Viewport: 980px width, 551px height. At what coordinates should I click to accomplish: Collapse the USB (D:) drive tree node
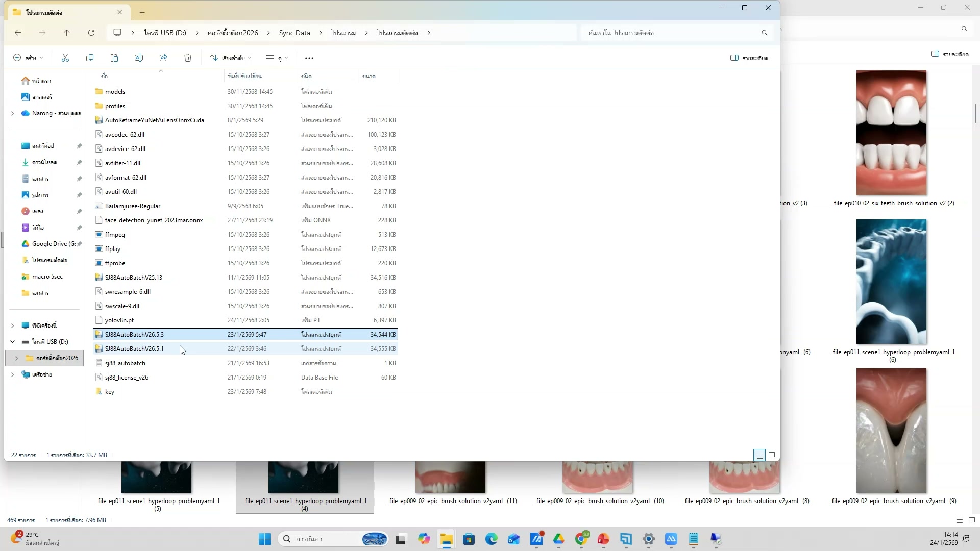[x=13, y=342]
